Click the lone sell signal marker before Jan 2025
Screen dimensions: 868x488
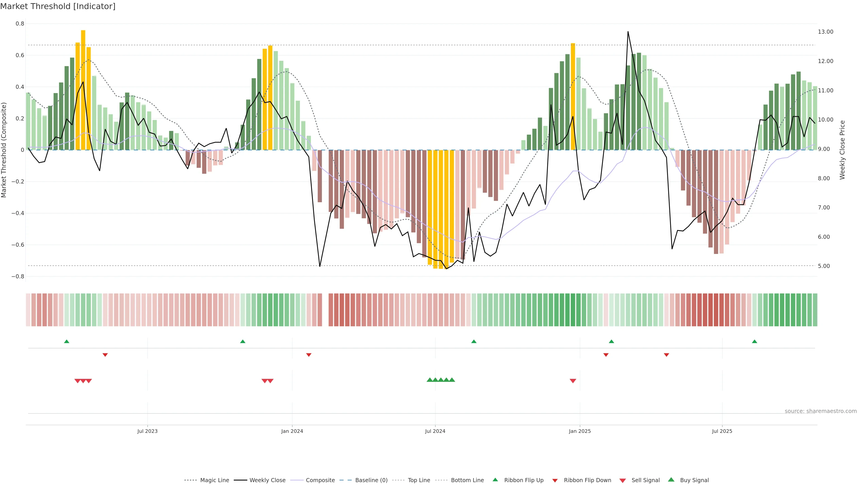pos(573,381)
